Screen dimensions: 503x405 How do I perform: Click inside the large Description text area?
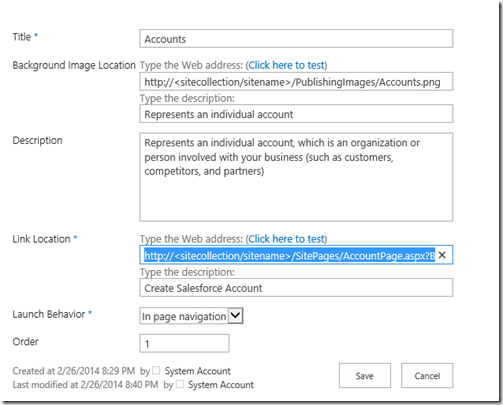pos(296,177)
